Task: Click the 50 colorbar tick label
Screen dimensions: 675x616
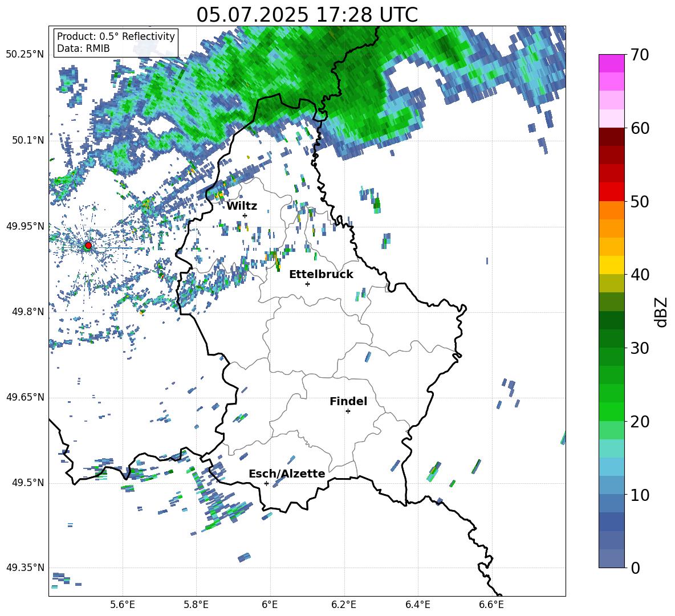Action: coord(640,201)
